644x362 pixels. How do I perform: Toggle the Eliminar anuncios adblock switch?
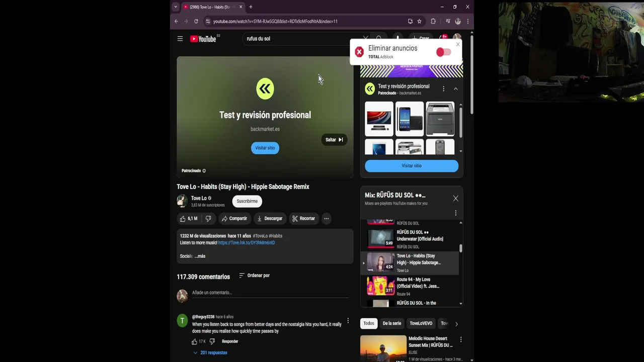coord(443,52)
